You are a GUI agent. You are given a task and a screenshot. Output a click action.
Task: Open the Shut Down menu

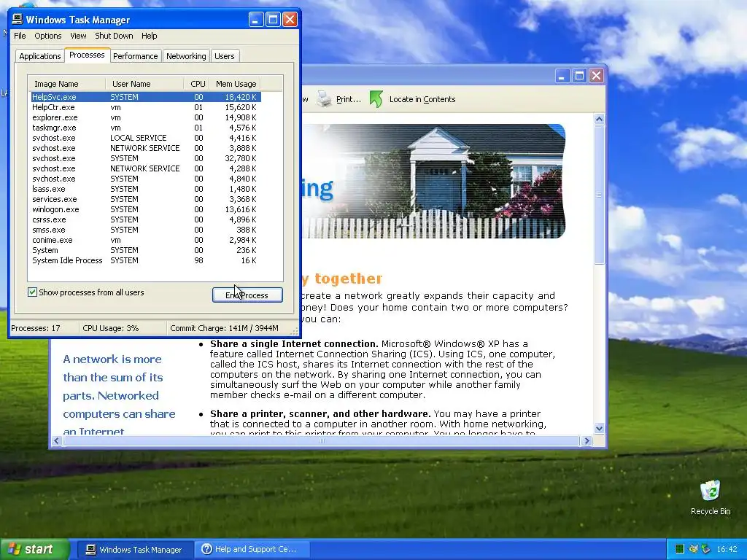(x=114, y=36)
